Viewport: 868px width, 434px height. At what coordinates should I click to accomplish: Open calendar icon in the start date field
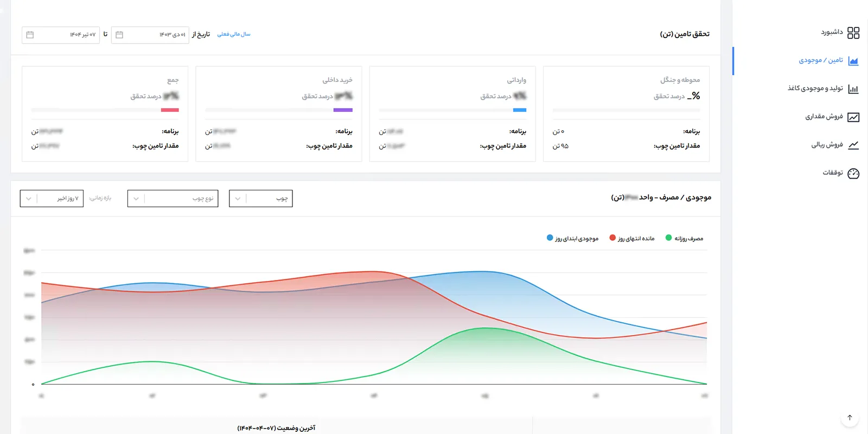tap(119, 35)
